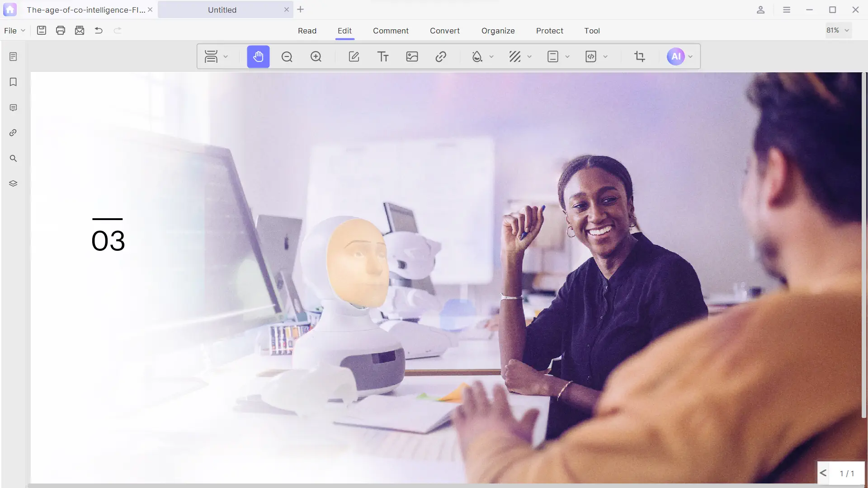Image resolution: width=868 pixels, height=488 pixels.
Task: Open the layers sidebar panel
Action: click(13, 183)
